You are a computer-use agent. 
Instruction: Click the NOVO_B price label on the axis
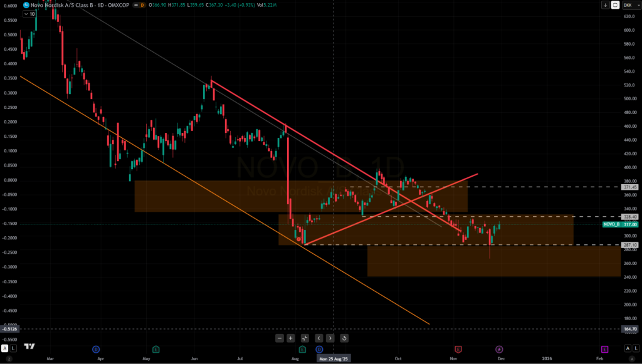point(611,224)
